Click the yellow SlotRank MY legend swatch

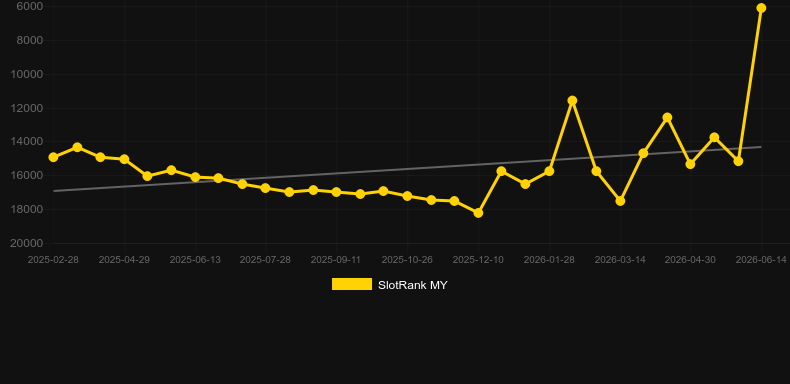352,284
